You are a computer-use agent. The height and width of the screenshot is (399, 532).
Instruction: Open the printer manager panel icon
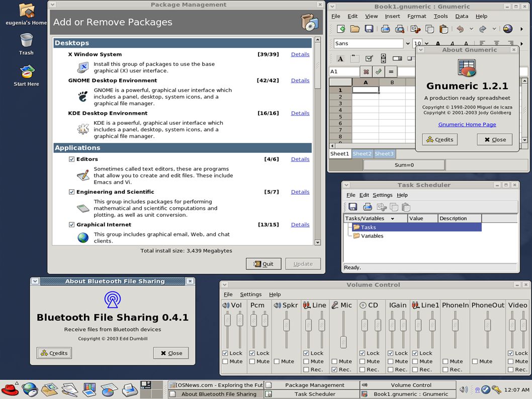[x=129, y=389]
